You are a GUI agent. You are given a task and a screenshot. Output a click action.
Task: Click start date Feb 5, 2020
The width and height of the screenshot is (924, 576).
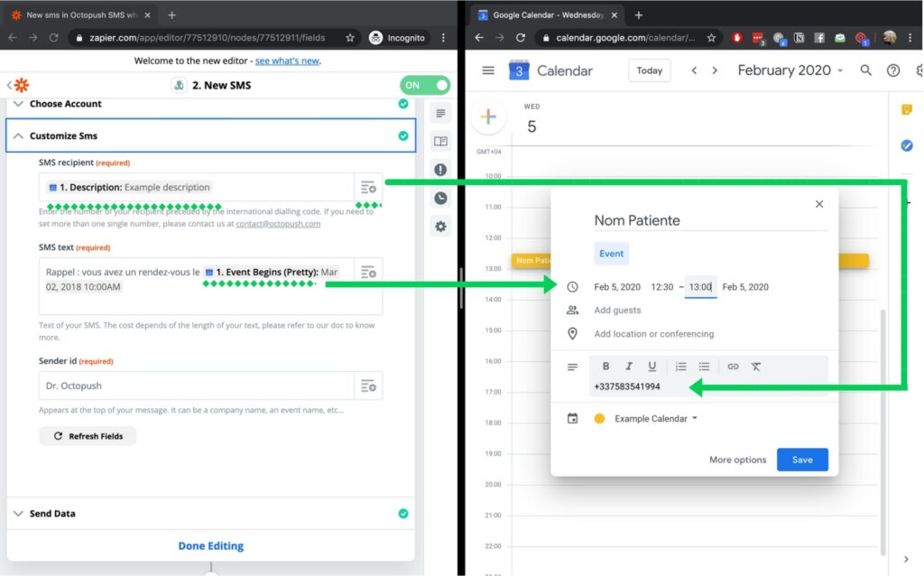(x=617, y=287)
